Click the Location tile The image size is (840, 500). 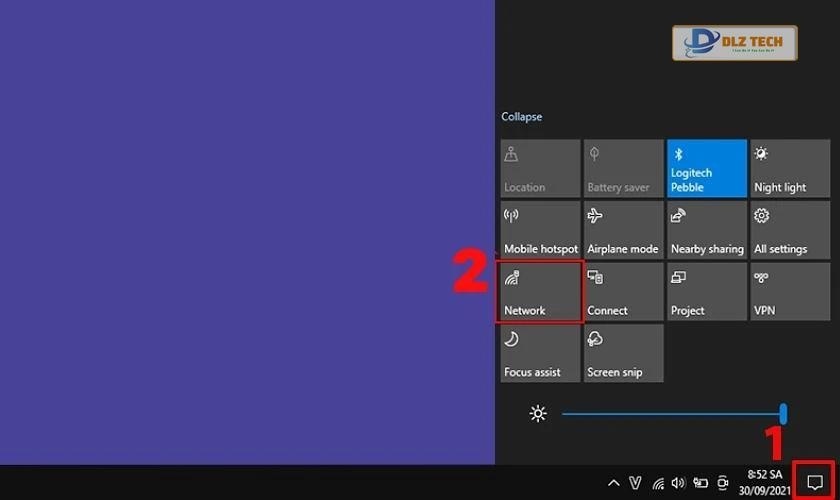pyautogui.click(x=540, y=168)
